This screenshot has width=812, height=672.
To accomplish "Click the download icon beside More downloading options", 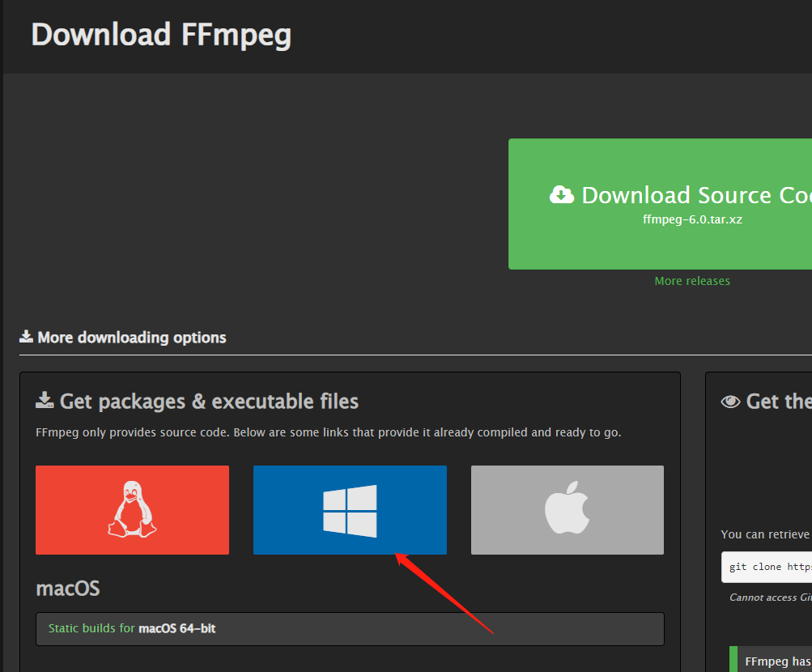I will coord(26,337).
